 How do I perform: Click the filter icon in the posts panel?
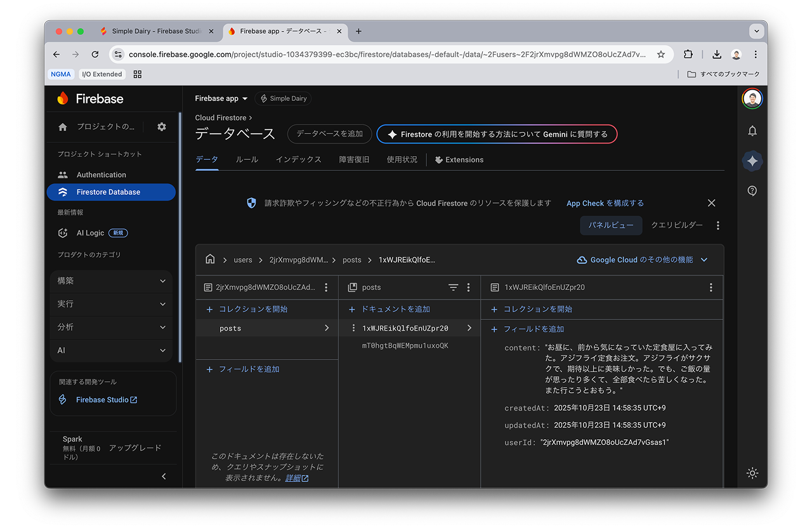453,287
